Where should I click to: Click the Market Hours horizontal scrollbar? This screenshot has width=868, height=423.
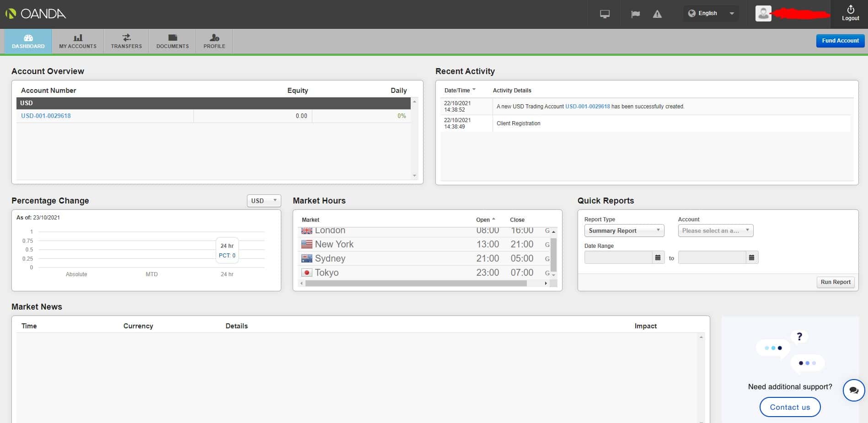point(415,284)
